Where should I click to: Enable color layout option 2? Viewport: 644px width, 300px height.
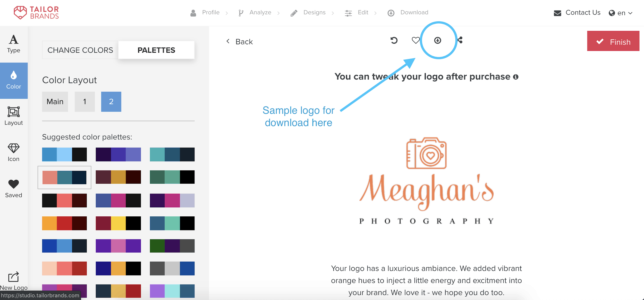pyautogui.click(x=111, y=101)
